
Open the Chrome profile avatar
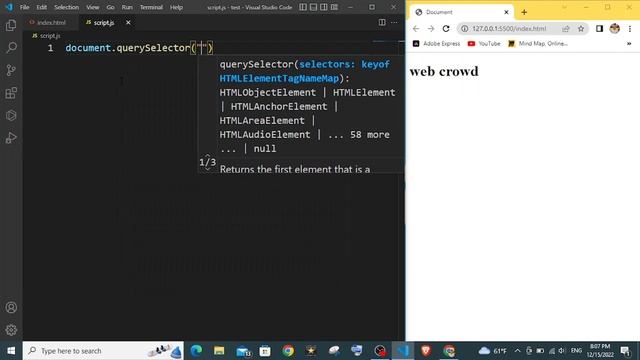point(615,29)
